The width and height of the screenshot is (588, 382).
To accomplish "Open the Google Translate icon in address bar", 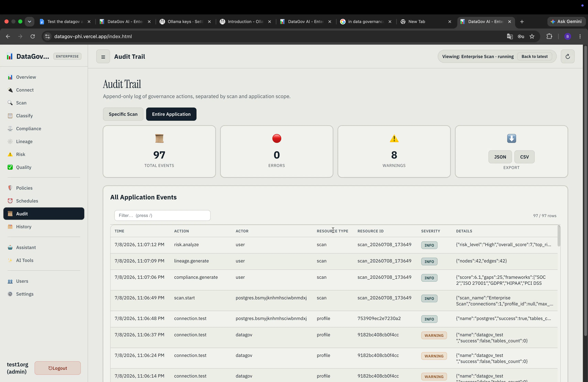I will tap(510, 37).
